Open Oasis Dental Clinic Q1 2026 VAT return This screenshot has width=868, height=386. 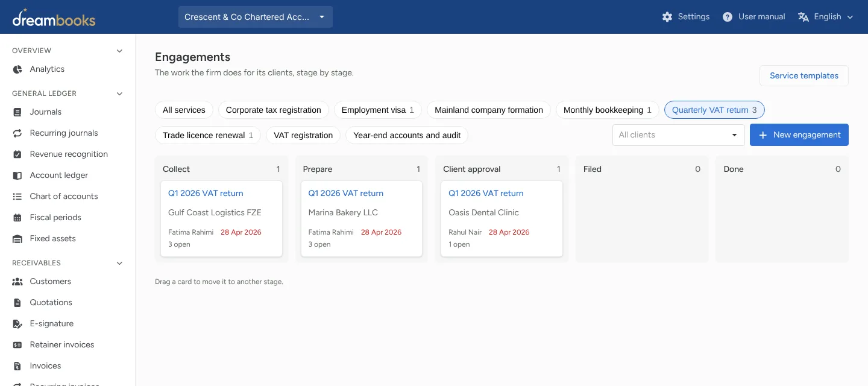click(486, 193)
